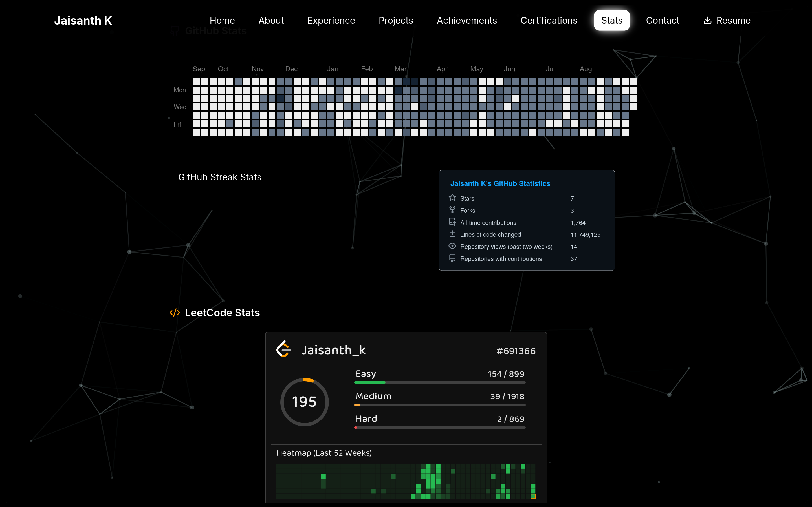
Task: Click the Easy problems progress bar
Action: point(439,382)
